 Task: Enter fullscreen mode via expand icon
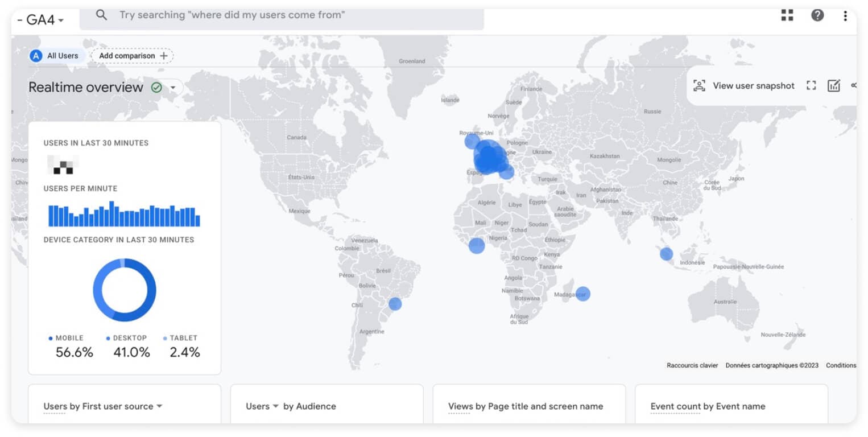tap(811, 85)
